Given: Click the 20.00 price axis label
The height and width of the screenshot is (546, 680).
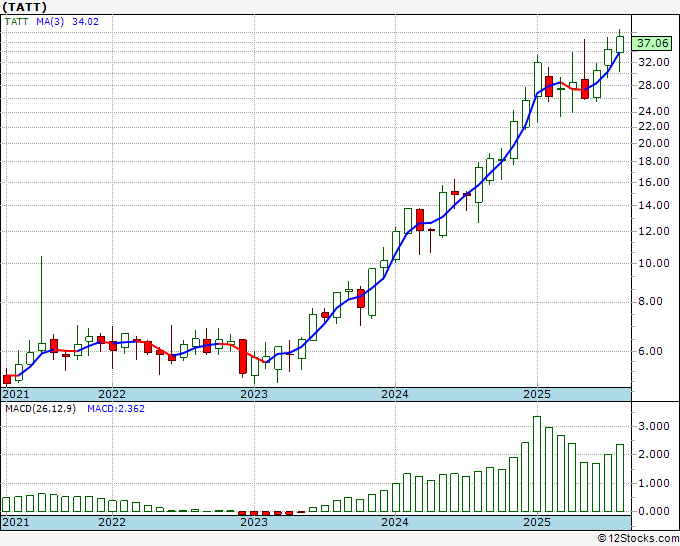Looking at the screenshot, I should point(654,143).
